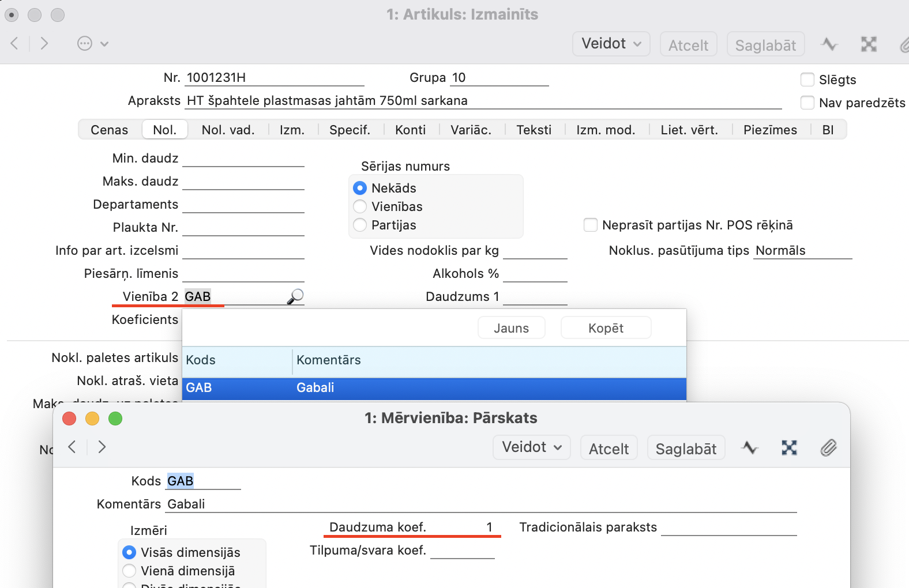Click the activity graph icon in Mērvienība window

[750, 448]
